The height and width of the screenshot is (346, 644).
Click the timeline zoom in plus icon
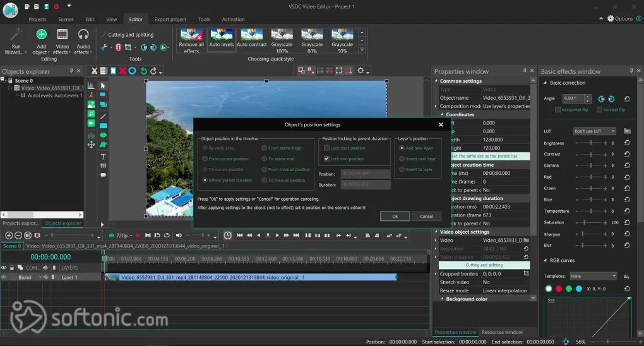click(9, 236)
